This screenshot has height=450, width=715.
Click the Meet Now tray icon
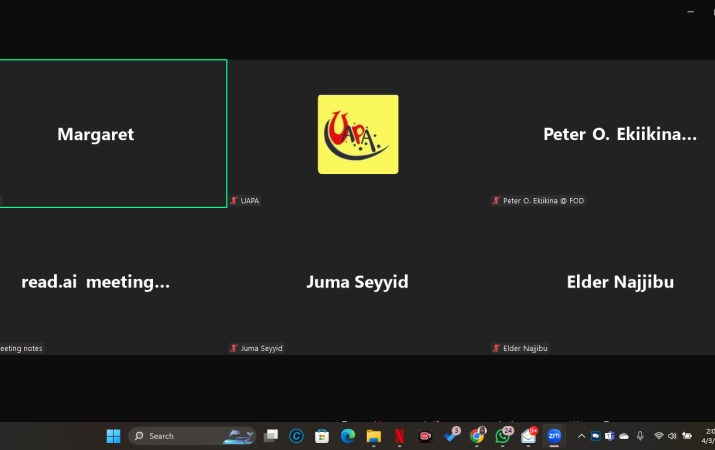pyautogui.click(x=596, y=436)
